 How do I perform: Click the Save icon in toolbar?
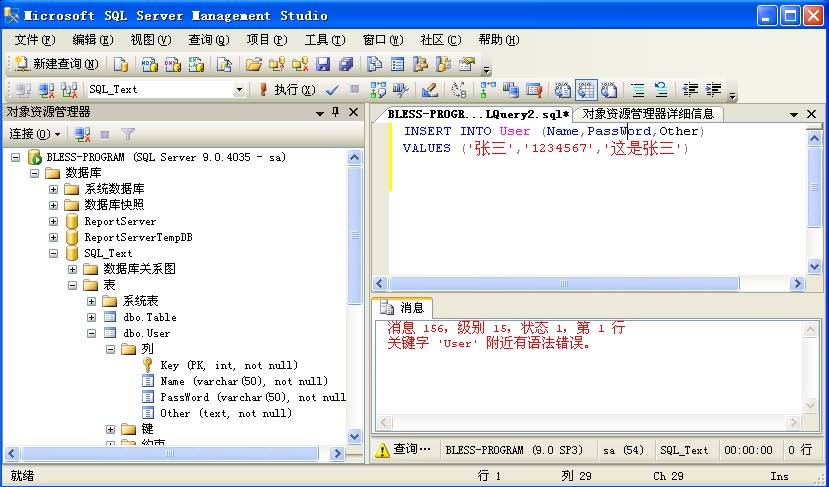coord(323,64)
